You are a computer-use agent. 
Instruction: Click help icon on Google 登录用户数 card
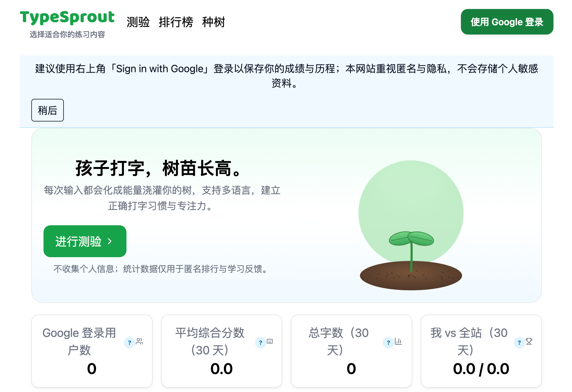[129, 342]
